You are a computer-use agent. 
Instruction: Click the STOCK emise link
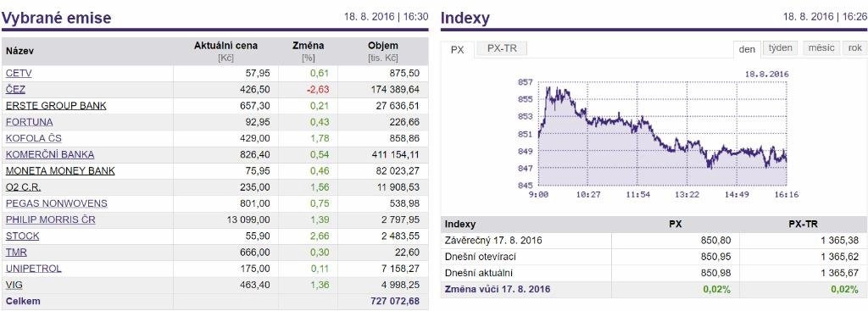tap(23, 236)
